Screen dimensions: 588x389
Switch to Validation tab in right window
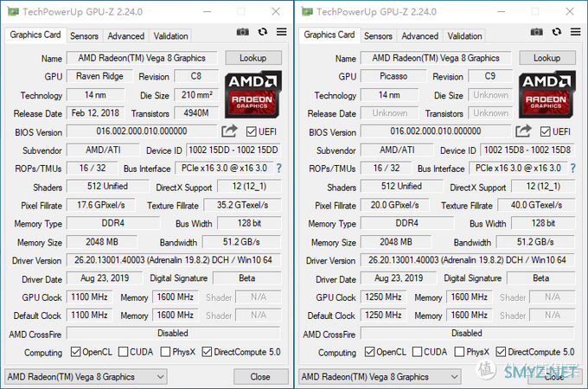pos(464,36)
